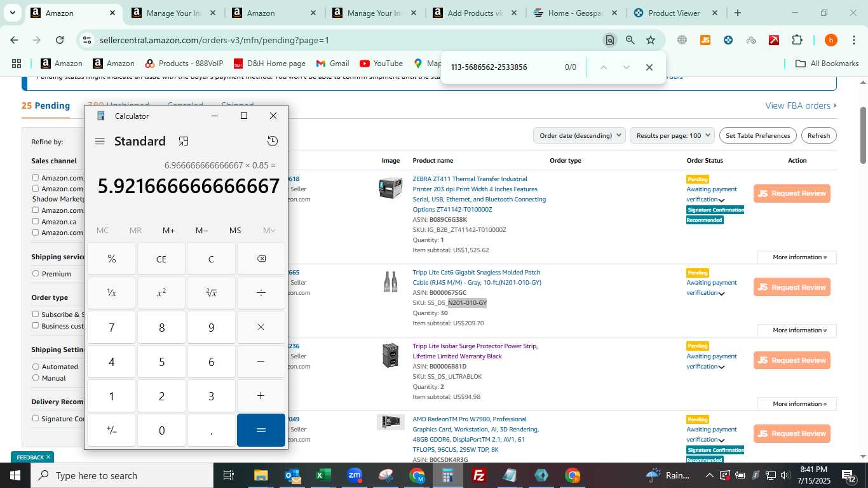Close the find-in-page bar
This screenshot has width=868, height=488.
click(x=649, y=67)
